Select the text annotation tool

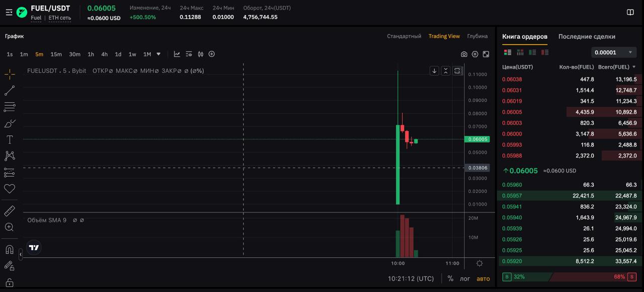(10, 139)
